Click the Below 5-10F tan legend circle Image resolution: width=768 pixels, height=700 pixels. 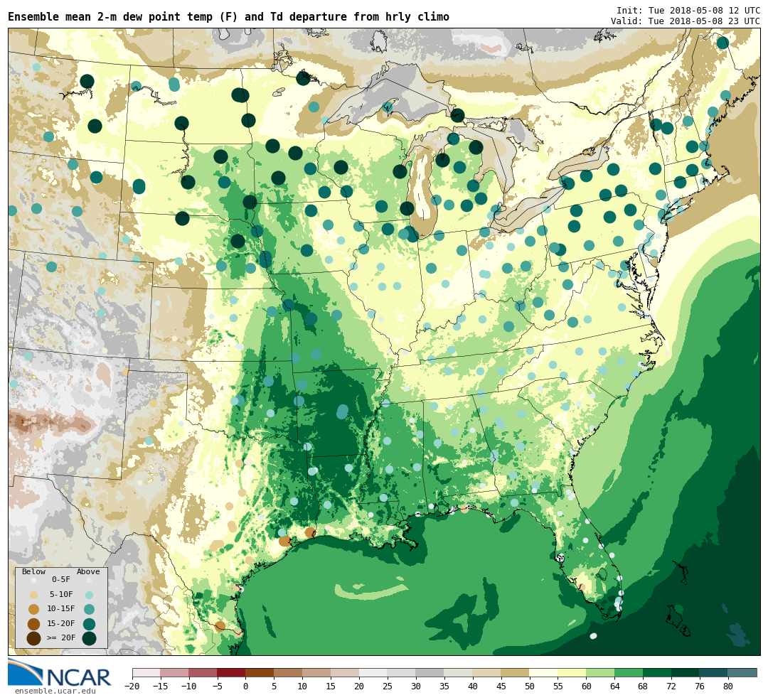(x=34, y=595)
